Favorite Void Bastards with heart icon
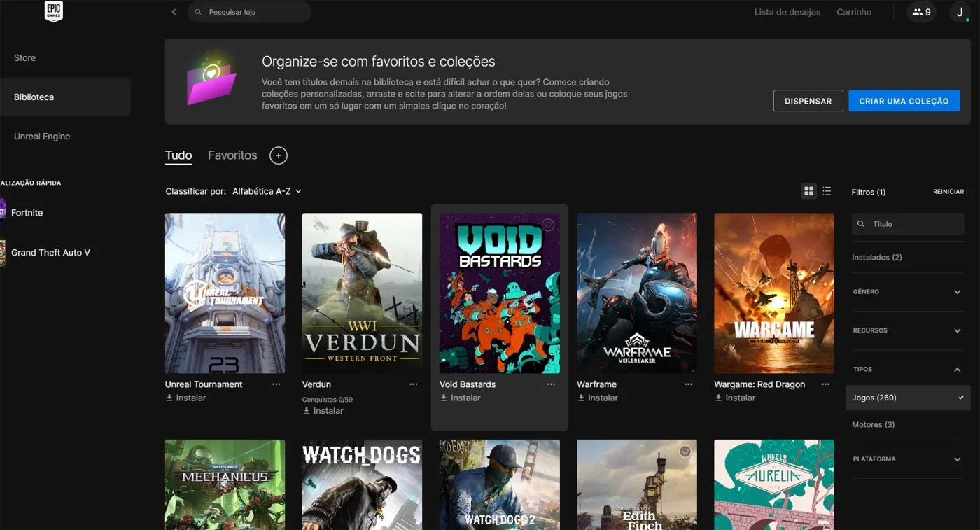 [548, 225]
